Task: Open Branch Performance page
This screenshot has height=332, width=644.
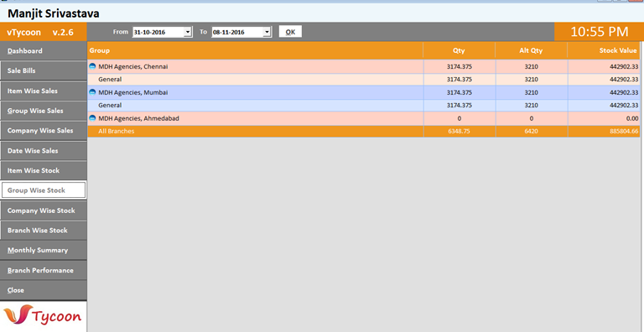Action: point(43,270)
